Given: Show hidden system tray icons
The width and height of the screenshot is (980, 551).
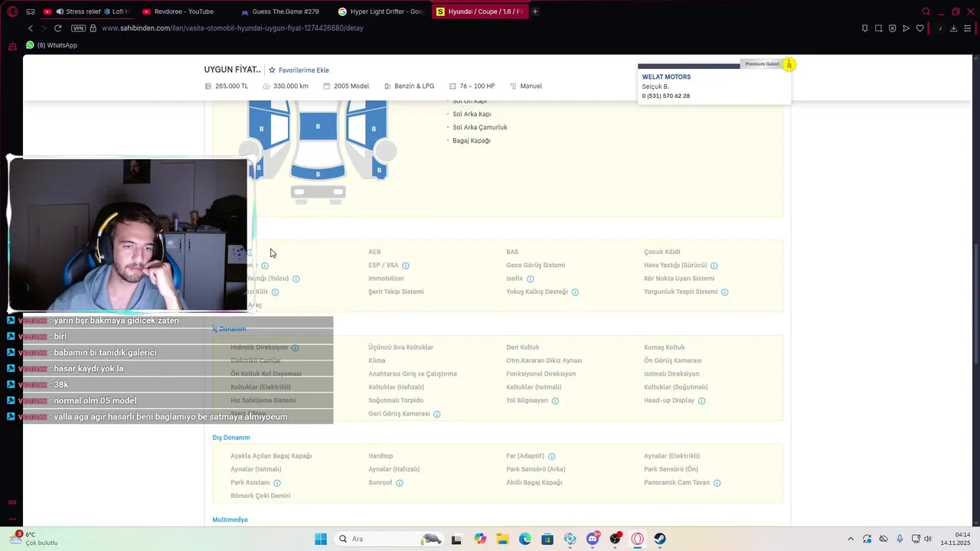Looking at the screenshot, I should click(x=850, y=539).
